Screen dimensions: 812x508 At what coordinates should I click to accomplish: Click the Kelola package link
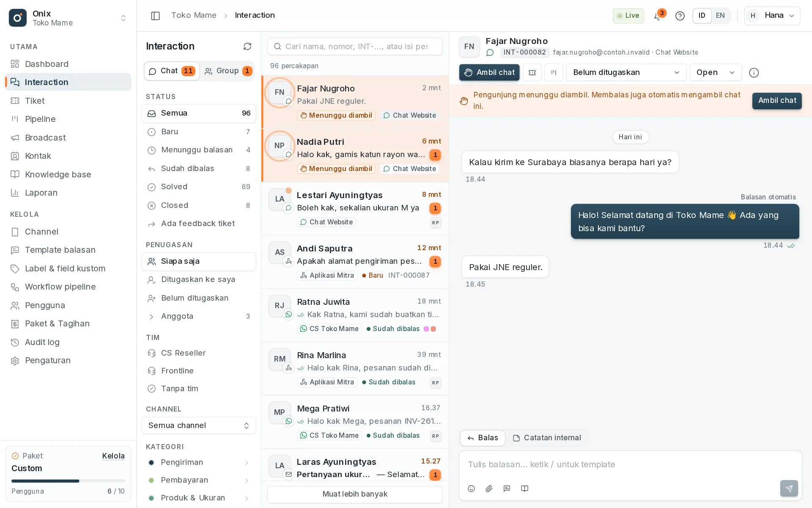pos(113,456)
